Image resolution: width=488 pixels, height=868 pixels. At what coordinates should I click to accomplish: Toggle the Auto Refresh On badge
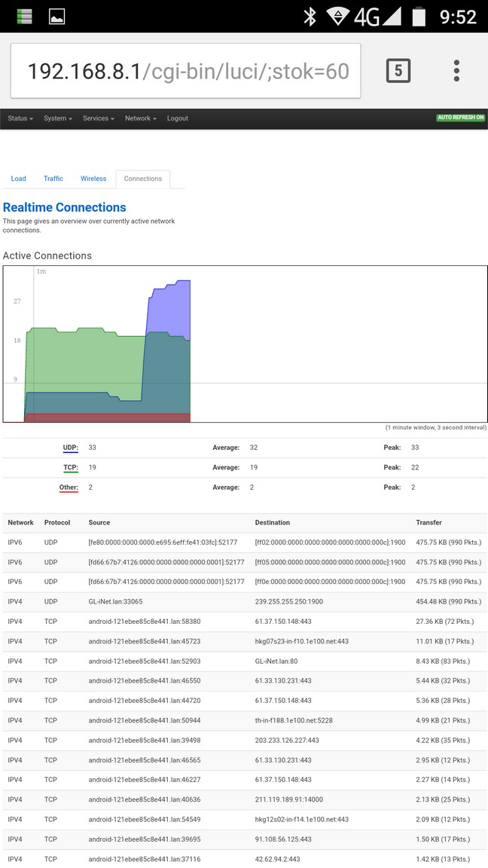pyautogui.click(x=461, y=118)
